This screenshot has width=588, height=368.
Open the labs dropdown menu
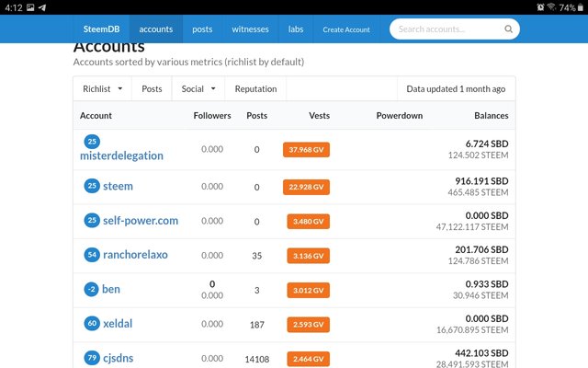[x=296, y=29]
